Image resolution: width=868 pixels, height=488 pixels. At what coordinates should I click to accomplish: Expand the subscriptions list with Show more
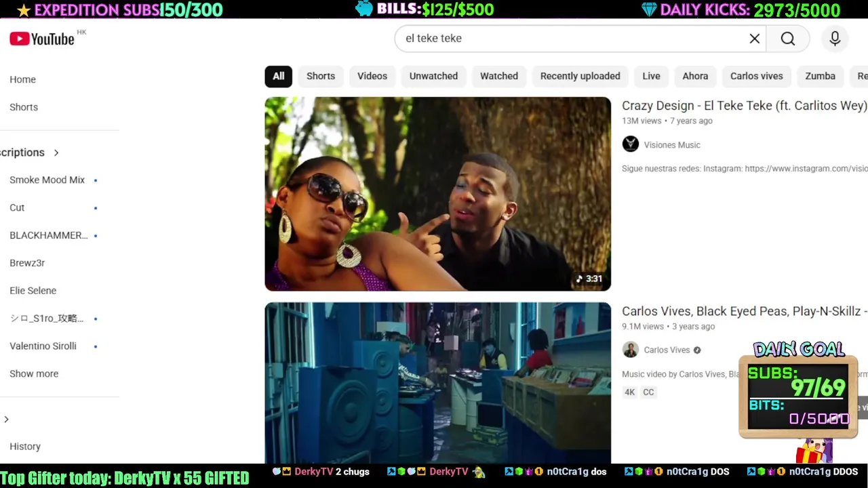(x=34, y=373)
